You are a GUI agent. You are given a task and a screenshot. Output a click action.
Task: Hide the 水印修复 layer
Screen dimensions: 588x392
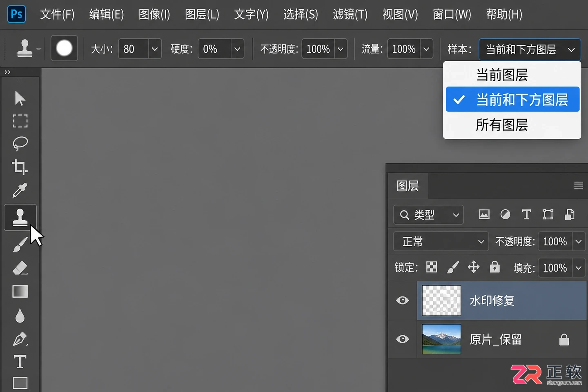403,300
